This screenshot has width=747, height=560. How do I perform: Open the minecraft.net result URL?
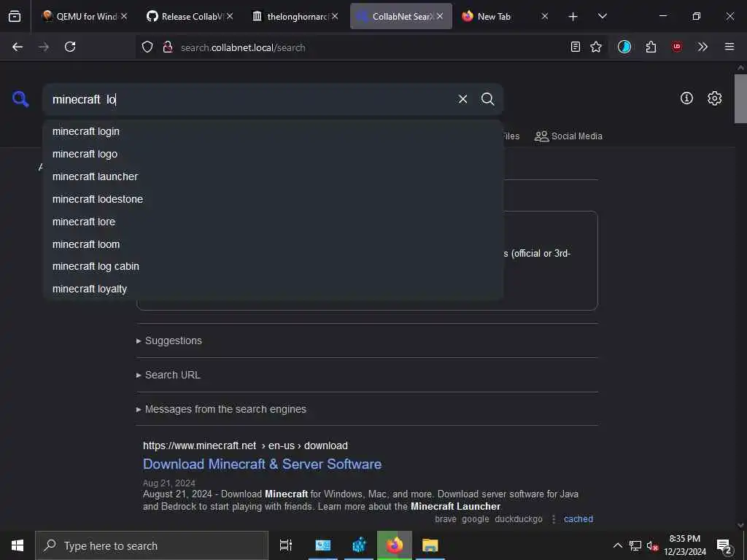point(245,446)
